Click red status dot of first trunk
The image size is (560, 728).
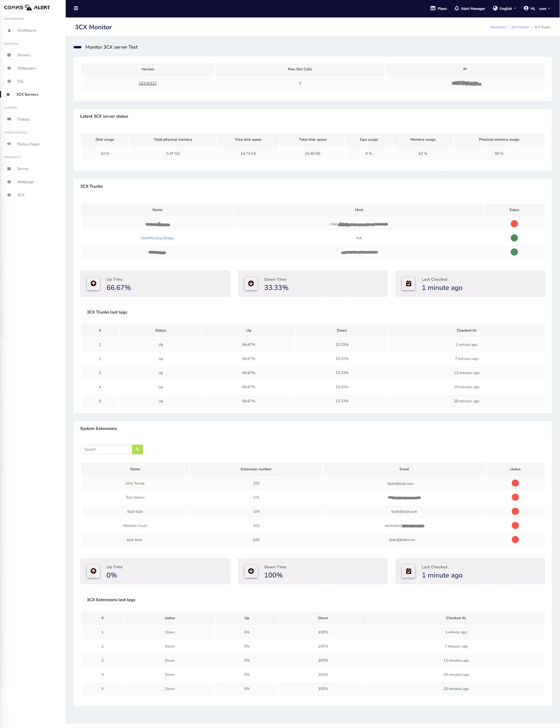[x=514, y=224]
